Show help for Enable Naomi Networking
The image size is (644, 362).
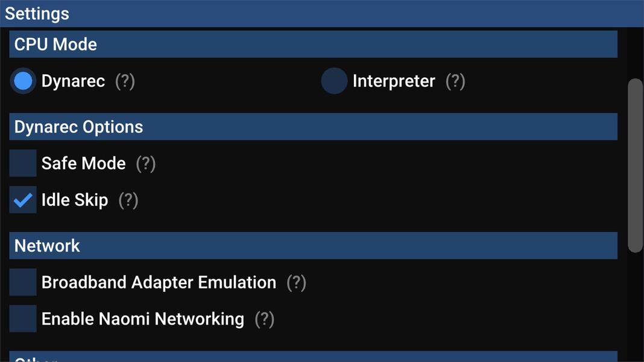(x=265, y=319)
